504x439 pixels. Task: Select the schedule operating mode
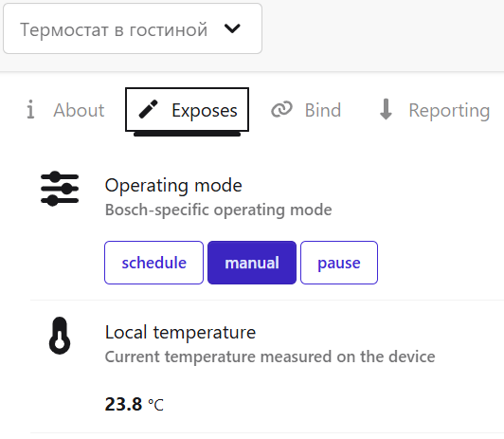coord(154,263)
